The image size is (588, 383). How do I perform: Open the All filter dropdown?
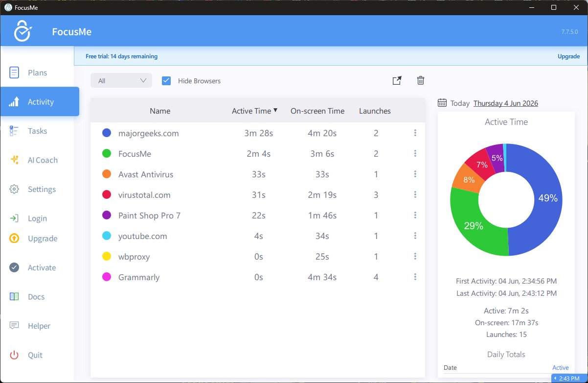(x=121, y=81)
